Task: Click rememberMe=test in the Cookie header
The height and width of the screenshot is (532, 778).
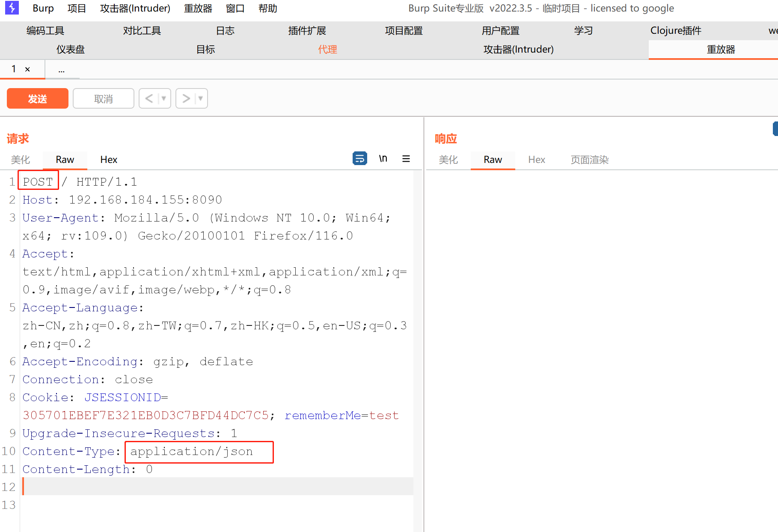Action: 341,415
